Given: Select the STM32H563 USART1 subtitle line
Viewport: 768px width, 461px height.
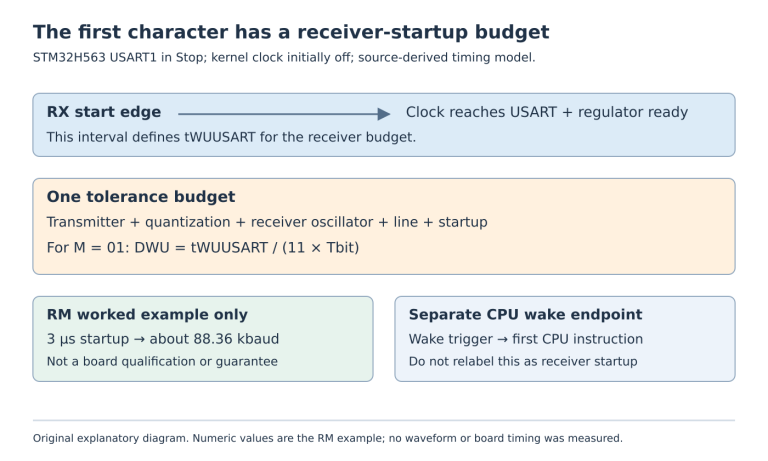Looking at the screenshot, I should [x=284, y=58].
